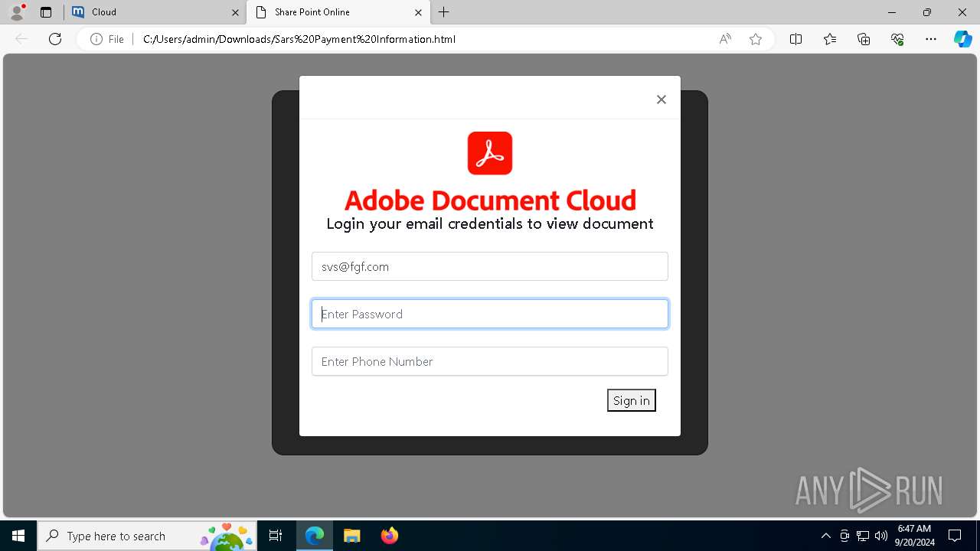Open the clock showing 6:47 AM
This screenshot has width=980, height=551.
point(914,536)
